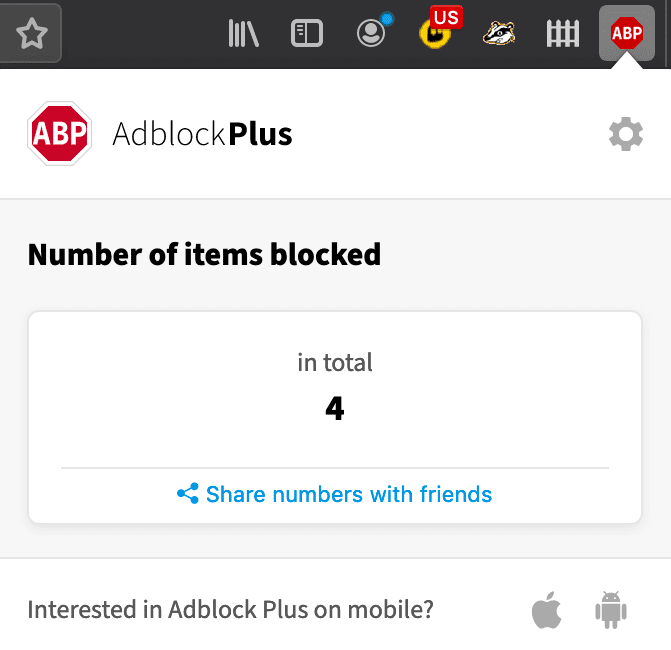Click the red US badge
The image size is (671, 650).
tap(445, 17)
